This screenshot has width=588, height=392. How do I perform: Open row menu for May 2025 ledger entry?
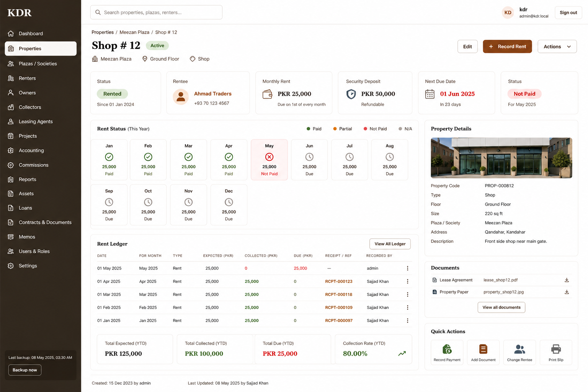(407, 268)
